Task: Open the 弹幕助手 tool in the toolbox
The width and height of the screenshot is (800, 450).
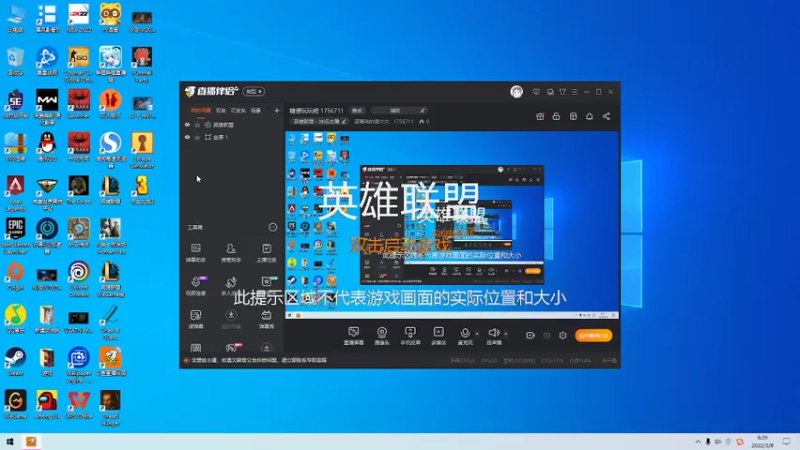Action: tap(195, 253)
